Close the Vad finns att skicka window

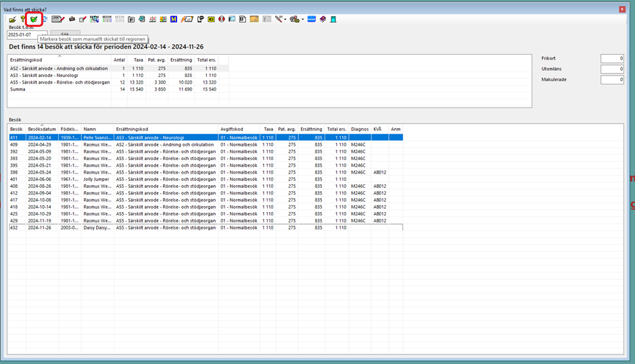[x=622, y=9]
